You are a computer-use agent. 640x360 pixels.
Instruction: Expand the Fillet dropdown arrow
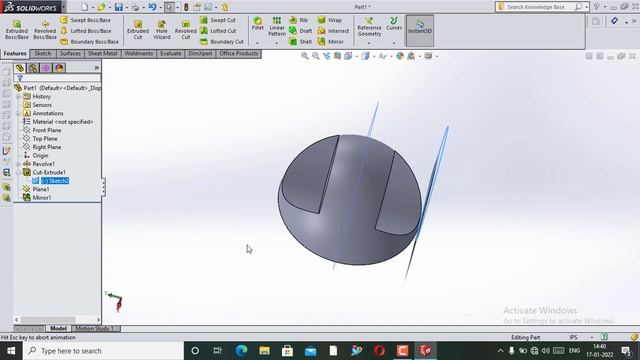pyautogui.click(x=257, y=43)
